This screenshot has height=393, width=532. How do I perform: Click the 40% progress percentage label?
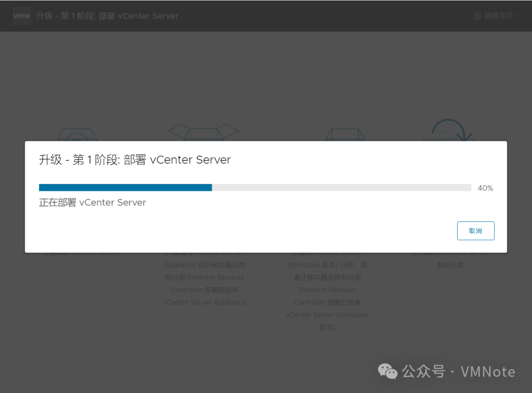(485, 188)
